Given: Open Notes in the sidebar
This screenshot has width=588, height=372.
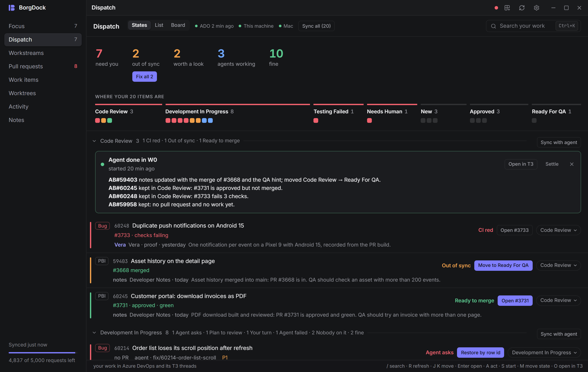Looking at the screenshot, I should [43, 120].
